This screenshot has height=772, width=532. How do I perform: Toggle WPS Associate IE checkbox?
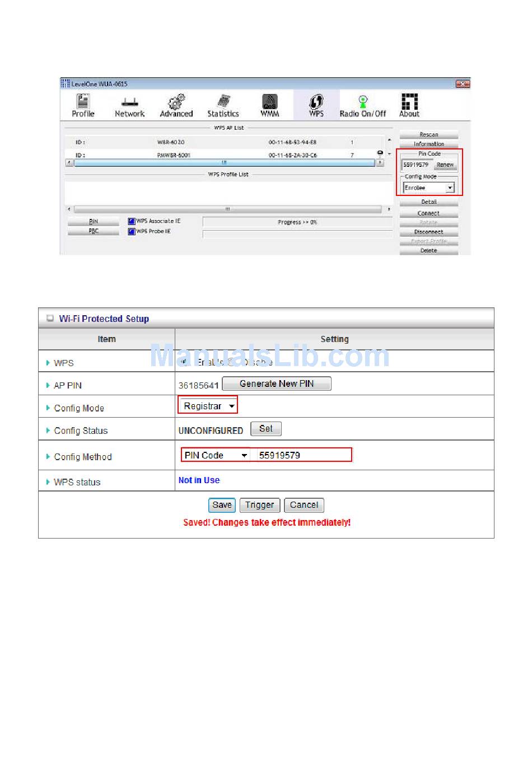(132, 221)
